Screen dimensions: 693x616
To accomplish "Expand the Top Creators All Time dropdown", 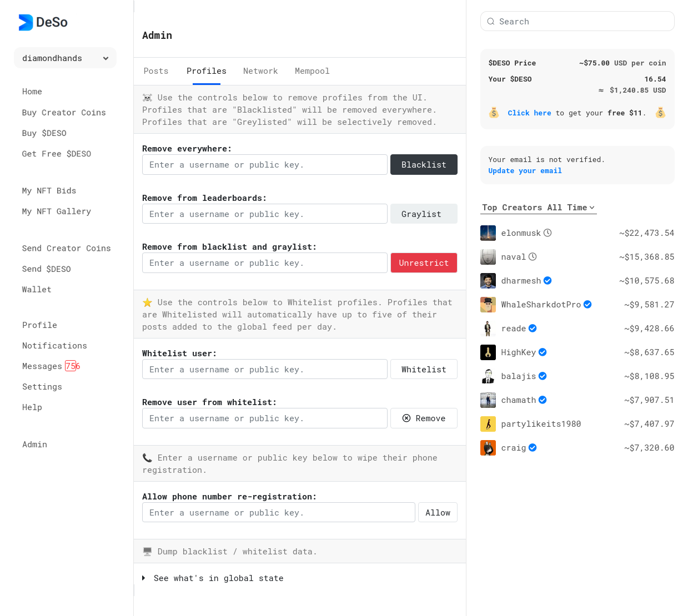I will point(539,208).
